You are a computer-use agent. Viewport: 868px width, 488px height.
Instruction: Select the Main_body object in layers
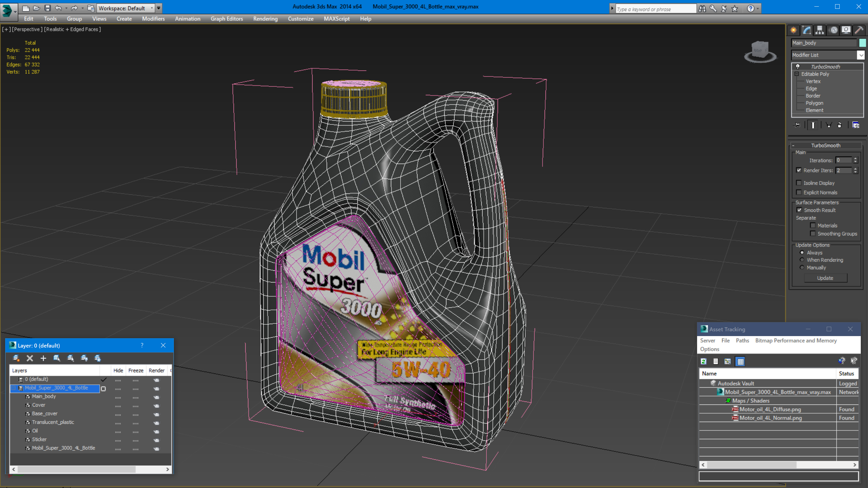(44, 396)
